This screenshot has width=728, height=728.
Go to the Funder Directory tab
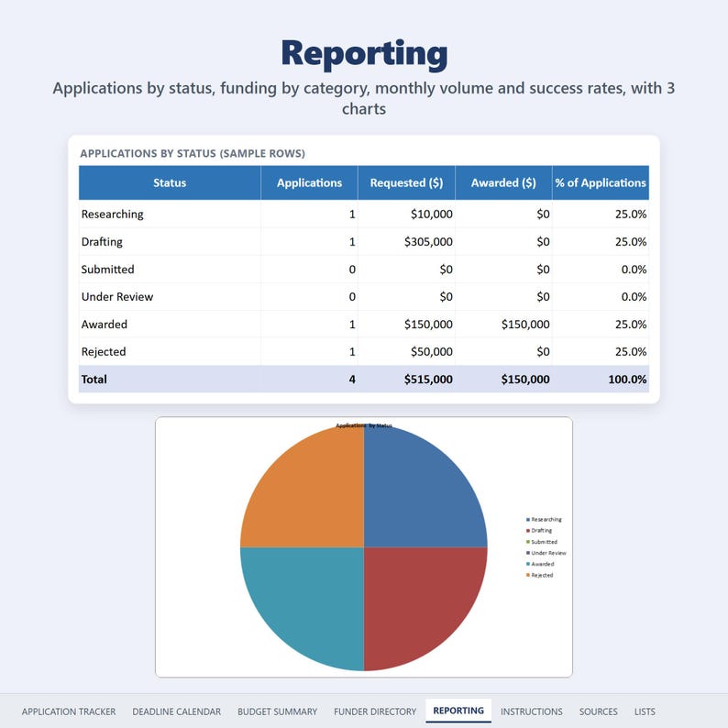coord(375,711)
